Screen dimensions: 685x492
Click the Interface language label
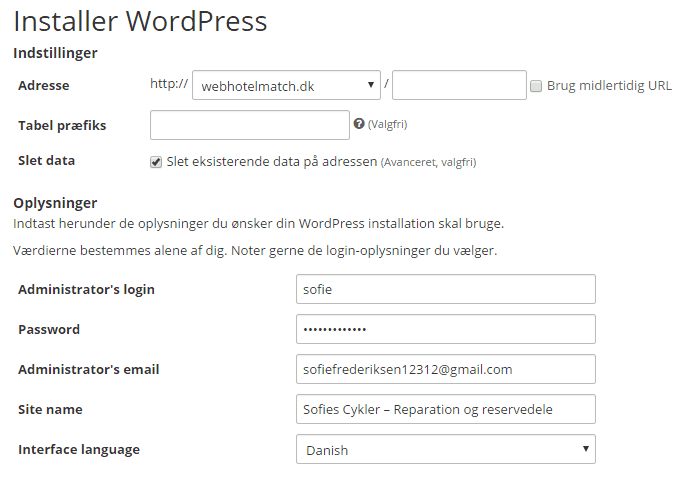point(79,450)
